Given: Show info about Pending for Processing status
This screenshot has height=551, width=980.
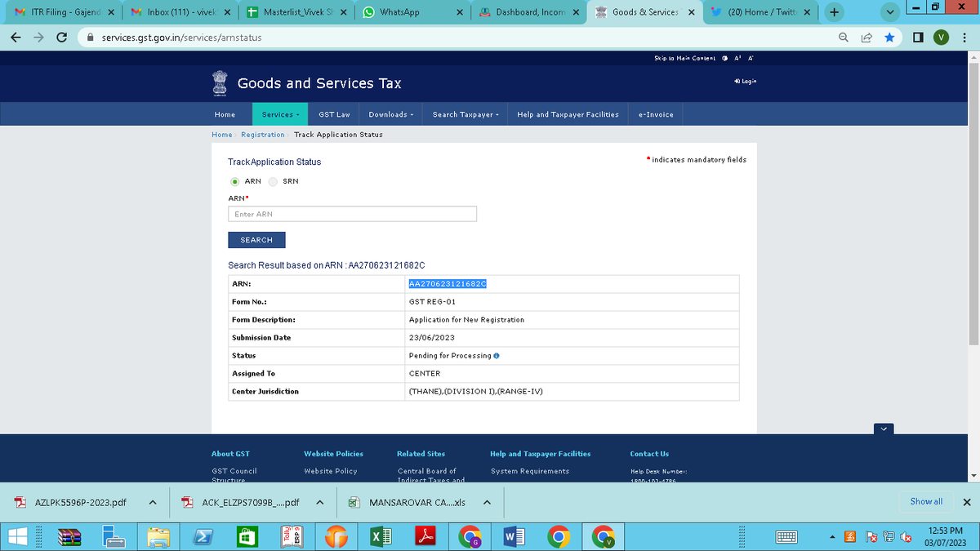Looking at the screenshot, I should pyautogui.click(x=497, y=356).
